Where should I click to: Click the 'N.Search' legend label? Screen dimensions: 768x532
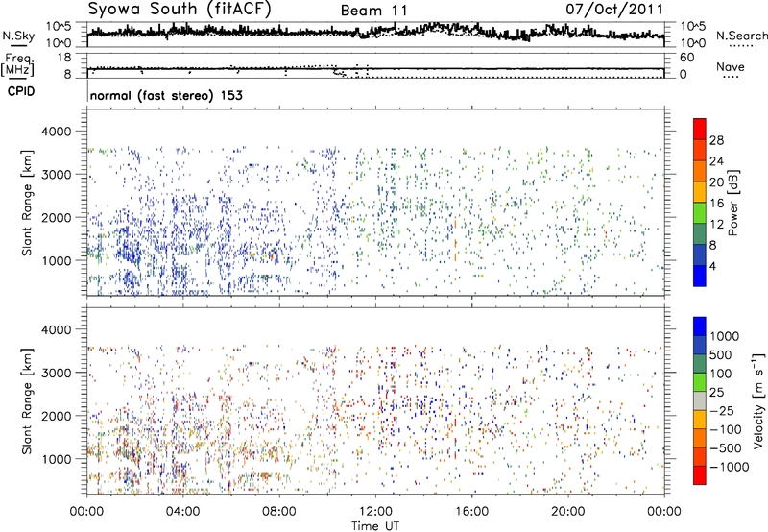[742, 36]
